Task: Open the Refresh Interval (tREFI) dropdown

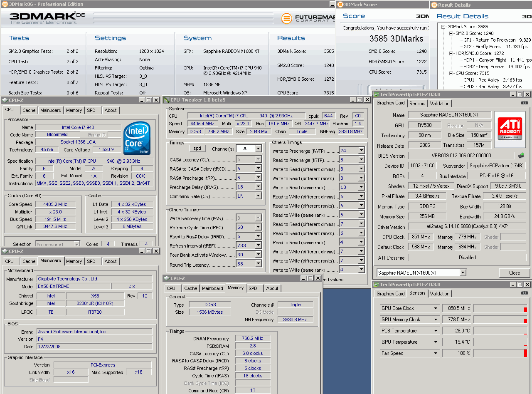Action: point(258,245)
